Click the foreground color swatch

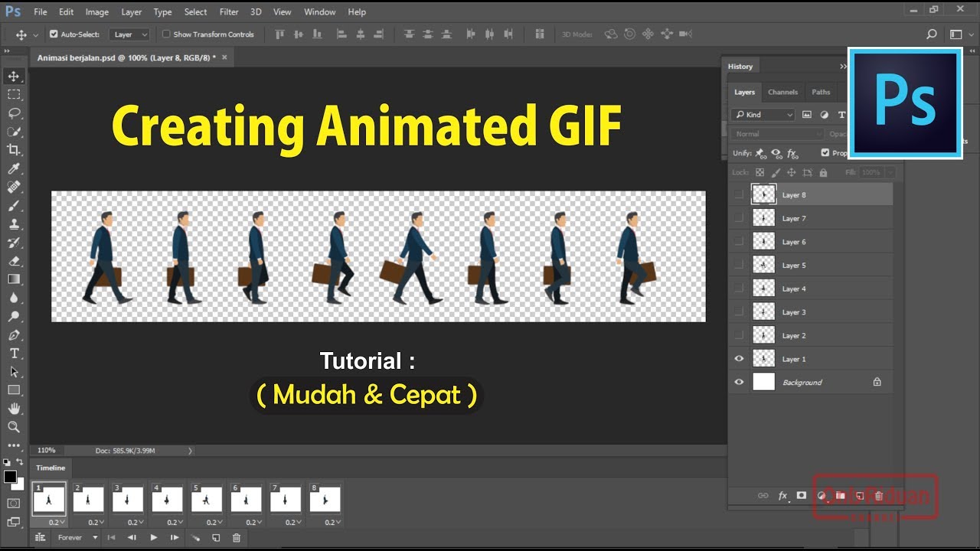coord(10,477)
